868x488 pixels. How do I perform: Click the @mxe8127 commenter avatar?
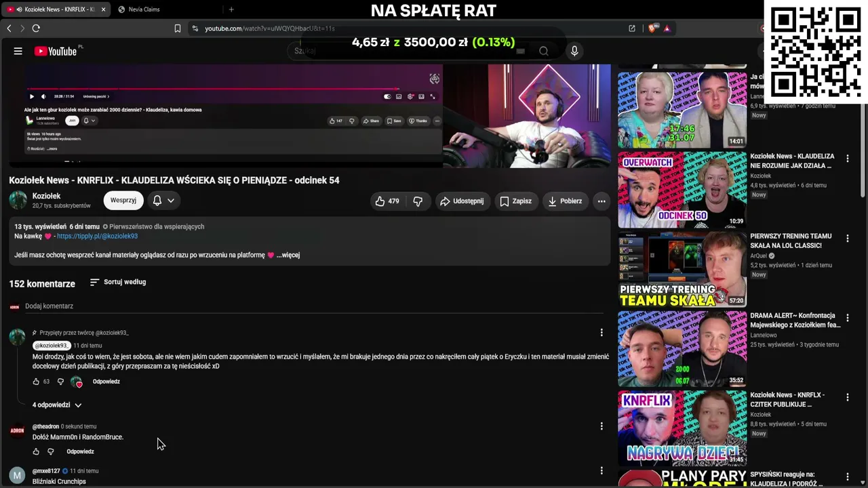tap(17, 475)
